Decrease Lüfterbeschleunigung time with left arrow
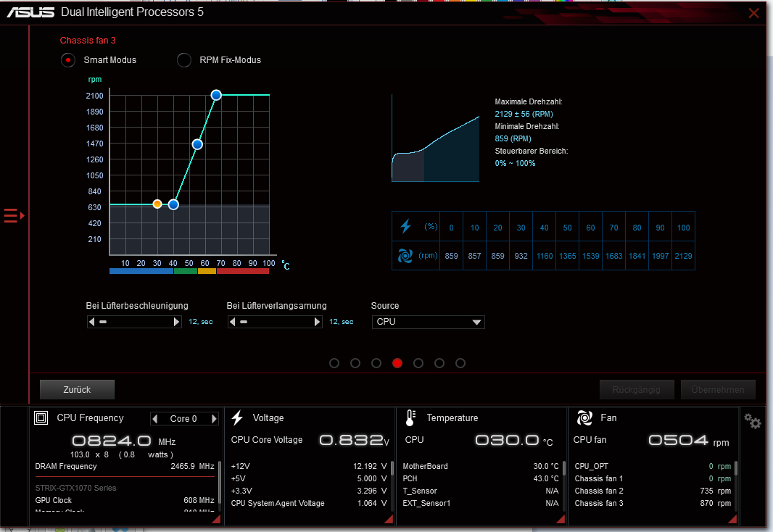Screen dimensions: 773x532 91,322
